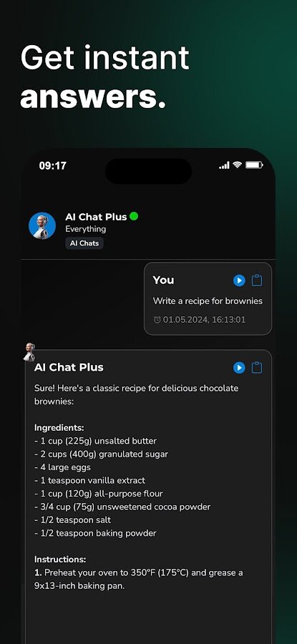The image size is (297, 644).
Task: Tap the clock icon beside message timestamp
Action: (x=157, y=320)
